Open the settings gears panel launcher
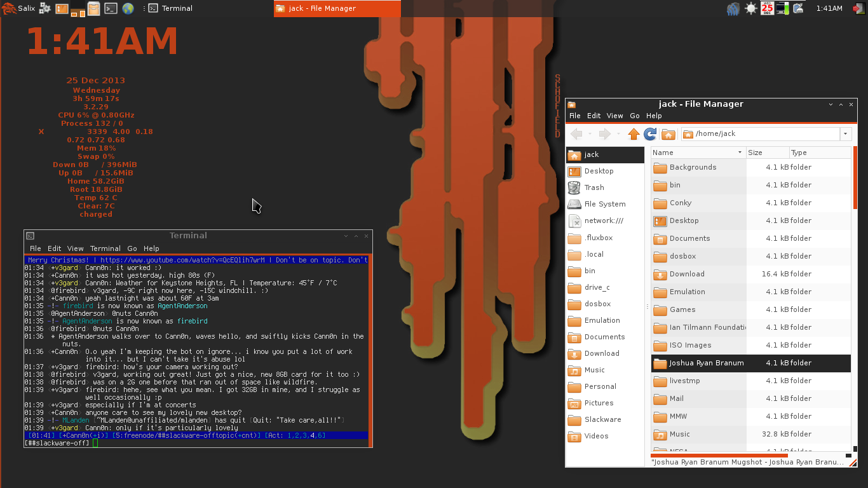Image resolution: width=868 pixels, height=488 pixels. click(x=45, y=8)
